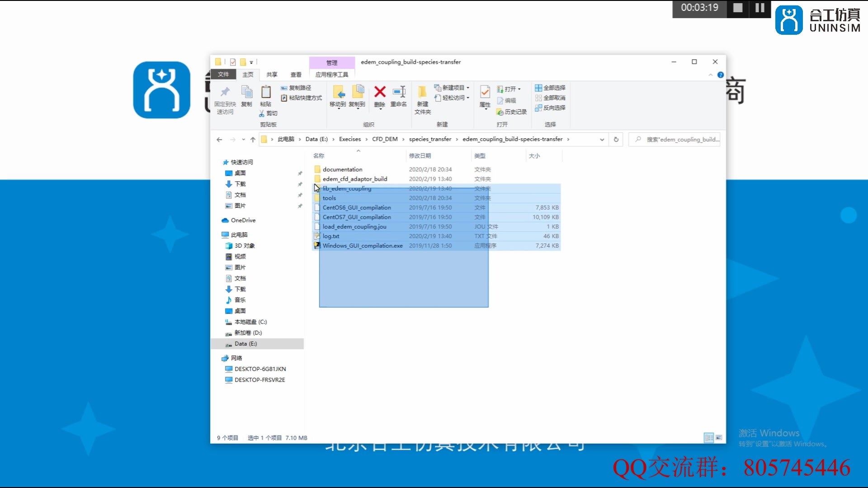The image size is (868, 488).
Task: Click the 管理 contextual tab header
Action: pyautogui.click(x=332, y=63)
